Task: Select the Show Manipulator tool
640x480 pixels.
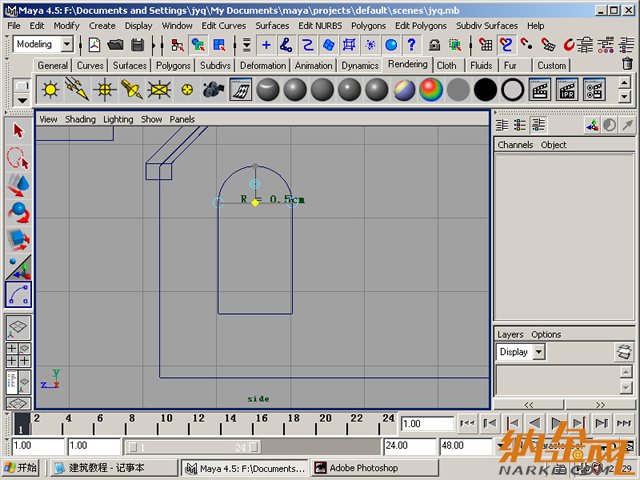Action: 18,267
